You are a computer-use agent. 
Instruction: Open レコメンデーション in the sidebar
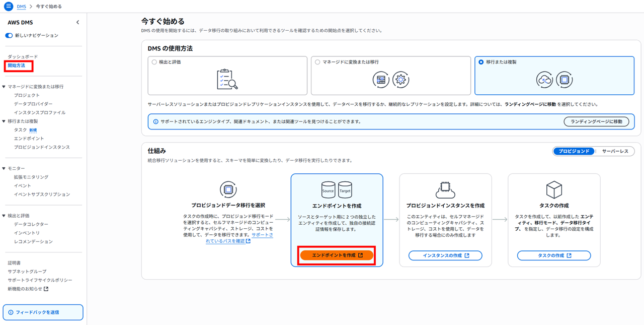coord(33,242)
